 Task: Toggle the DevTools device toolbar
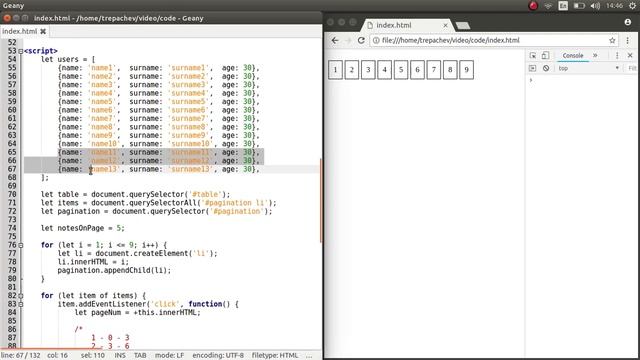(545, 56)
